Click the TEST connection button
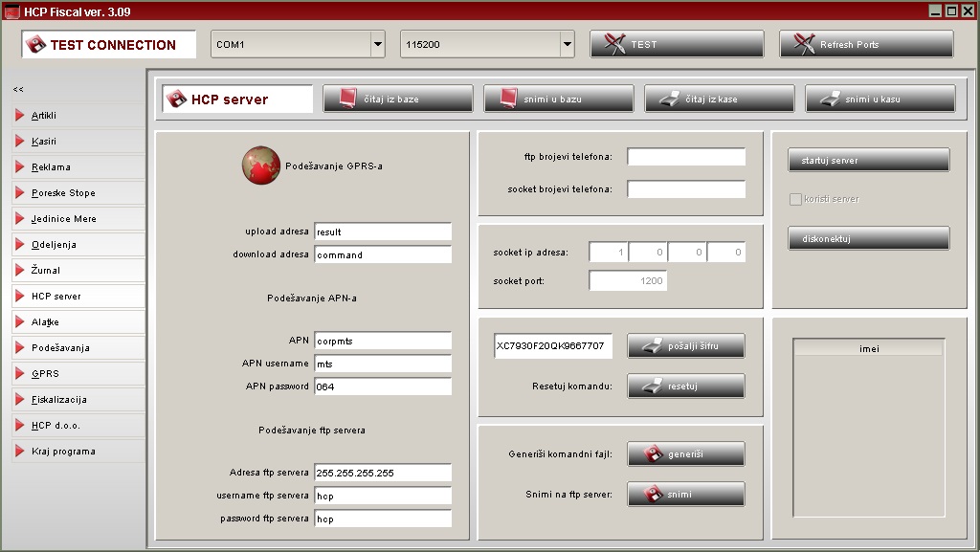The height and width of the screenshot is (552, 980). click(676, 45)
